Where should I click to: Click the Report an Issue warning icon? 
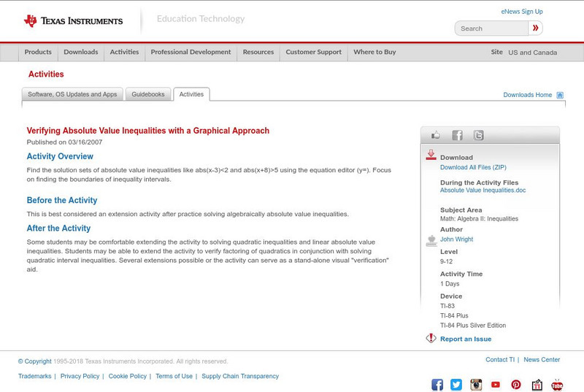[x=431, y=338]
